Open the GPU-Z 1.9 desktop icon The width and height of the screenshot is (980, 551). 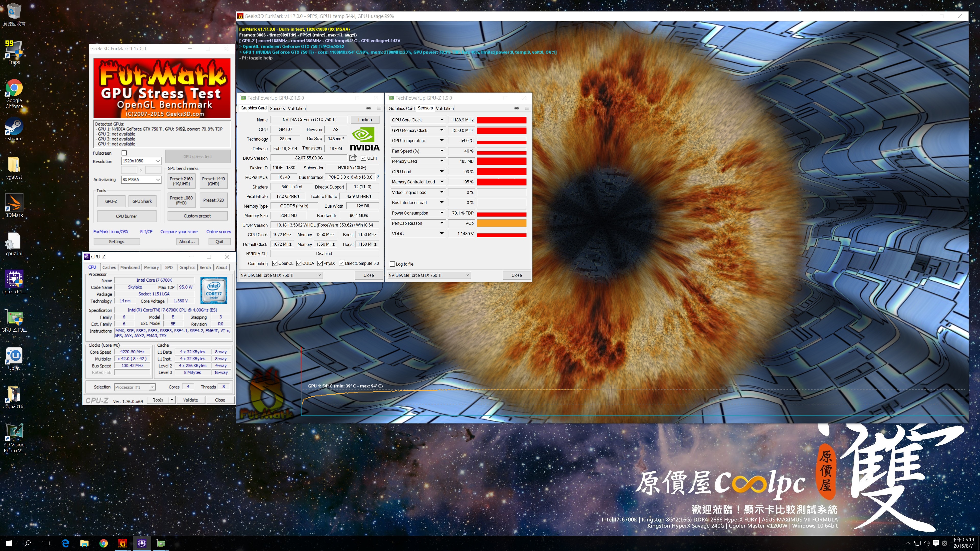click(x=14, y=321)
